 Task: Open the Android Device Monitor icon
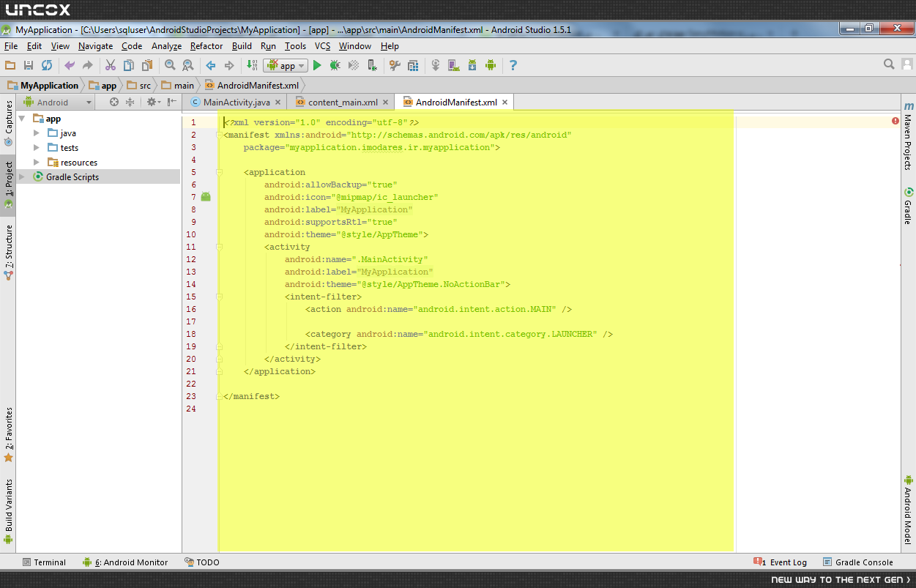tap(491, 65)
